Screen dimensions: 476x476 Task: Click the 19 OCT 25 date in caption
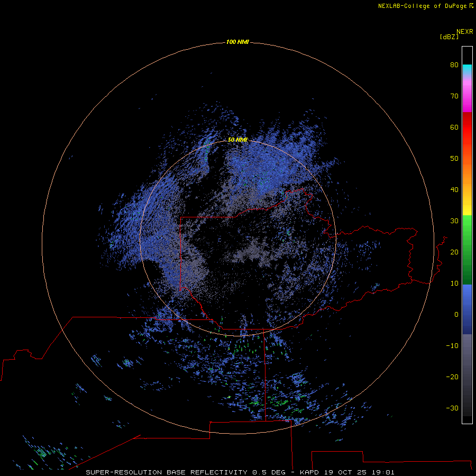point(345,472)
